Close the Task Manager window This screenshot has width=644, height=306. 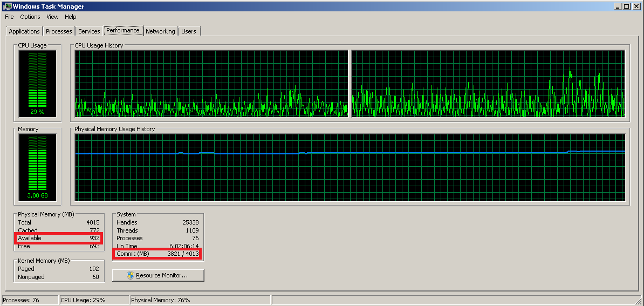636,6
